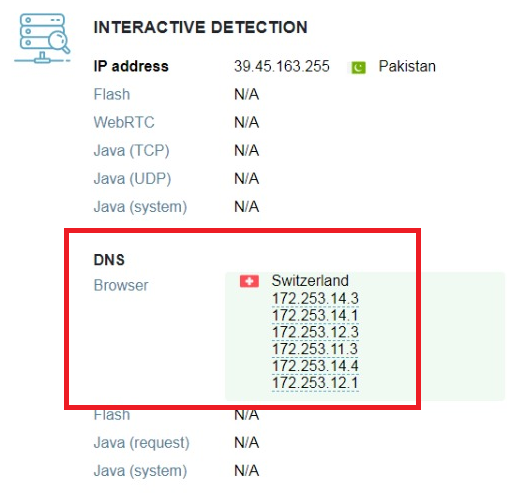517x494 pixels.
Task: Click the Switzerland flag icon
Action: pyautogui.click(x=249, y=281)
